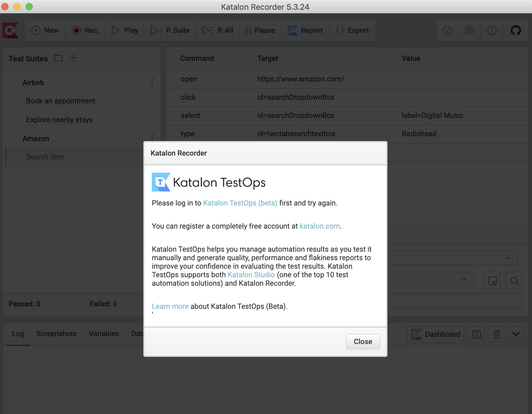
Task: Select the Book an appointment test case
Action: click(61, 101)
